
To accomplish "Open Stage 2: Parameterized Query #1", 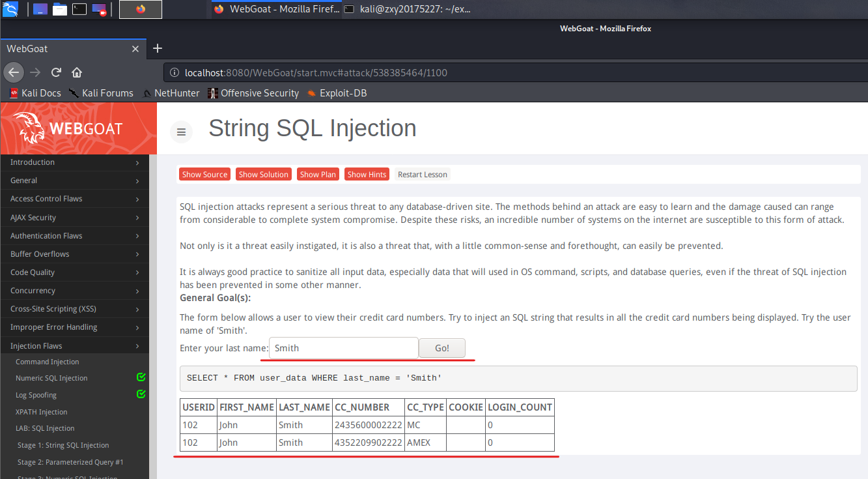I will point(70,462).
